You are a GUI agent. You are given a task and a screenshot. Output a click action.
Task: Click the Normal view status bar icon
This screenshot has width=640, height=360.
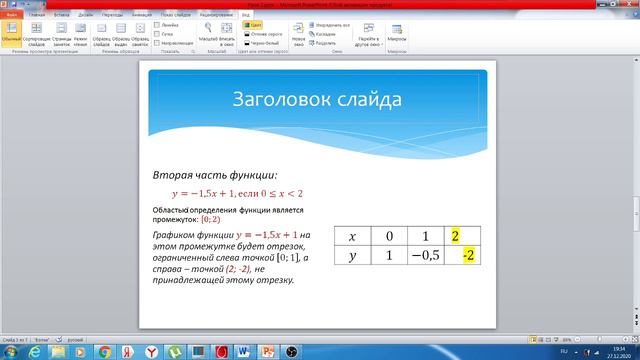[x=533, y=340]
